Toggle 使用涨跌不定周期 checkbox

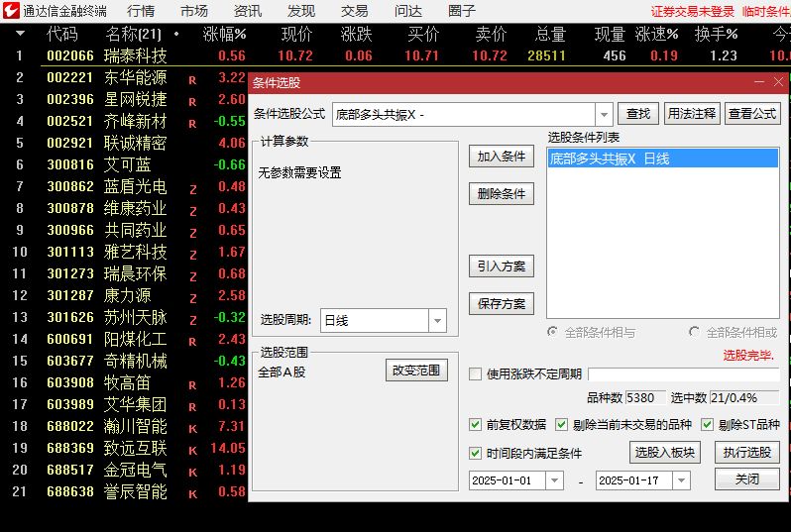pyautogui.click(x=475, y=373)
